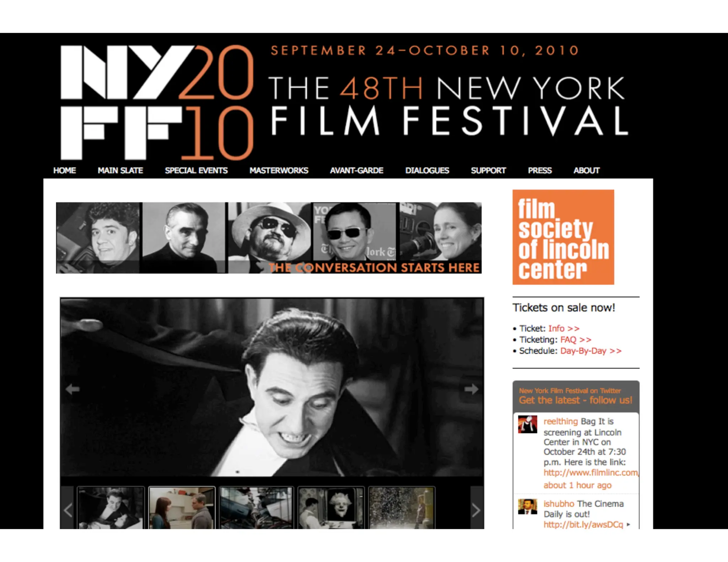Open the Avant-Garde page

(x=357, y=171)
